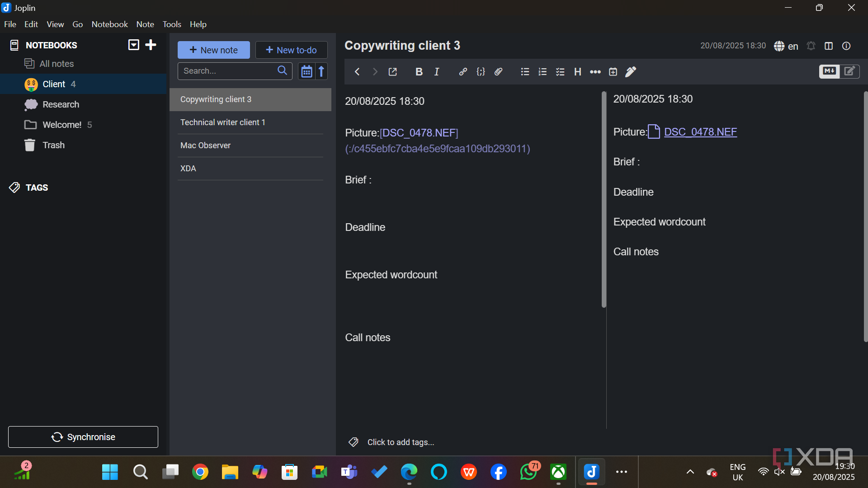Set alarm bell icon
The image size is (868, 488).
pyautogui.click(x=811, y=46)
